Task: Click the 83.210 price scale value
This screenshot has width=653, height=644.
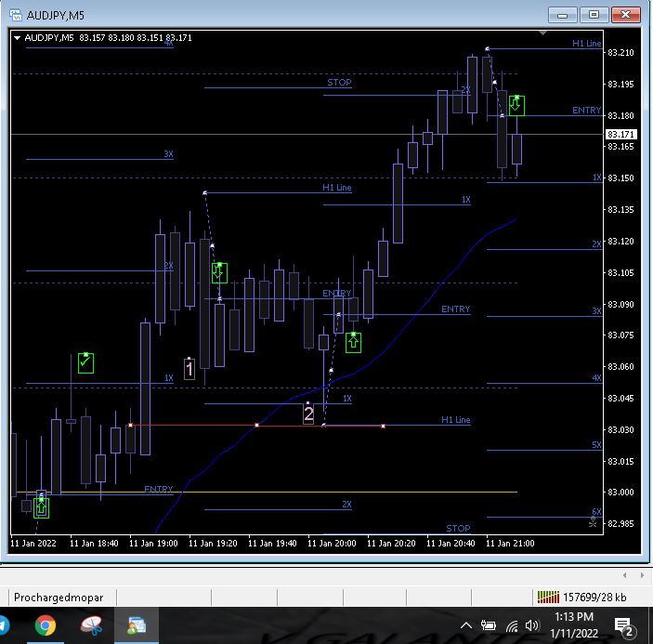Action: coord(620,52)
